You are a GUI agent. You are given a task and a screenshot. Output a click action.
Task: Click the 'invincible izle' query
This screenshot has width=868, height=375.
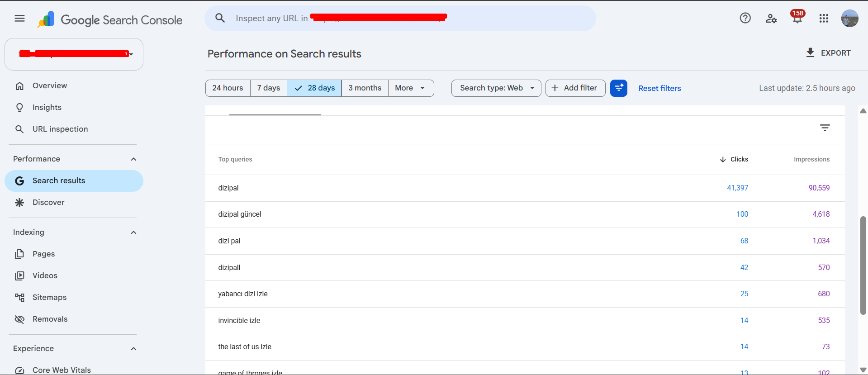[239, 321]
